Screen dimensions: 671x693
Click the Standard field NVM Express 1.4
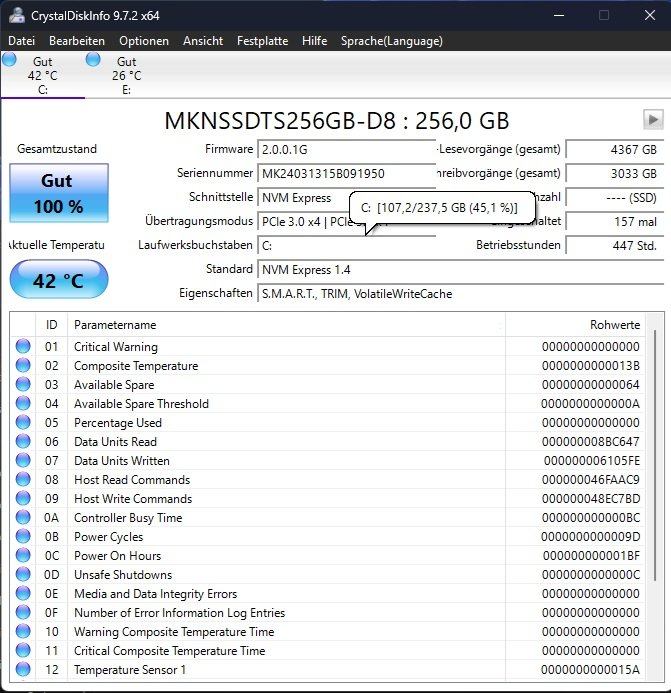(461, 270)
